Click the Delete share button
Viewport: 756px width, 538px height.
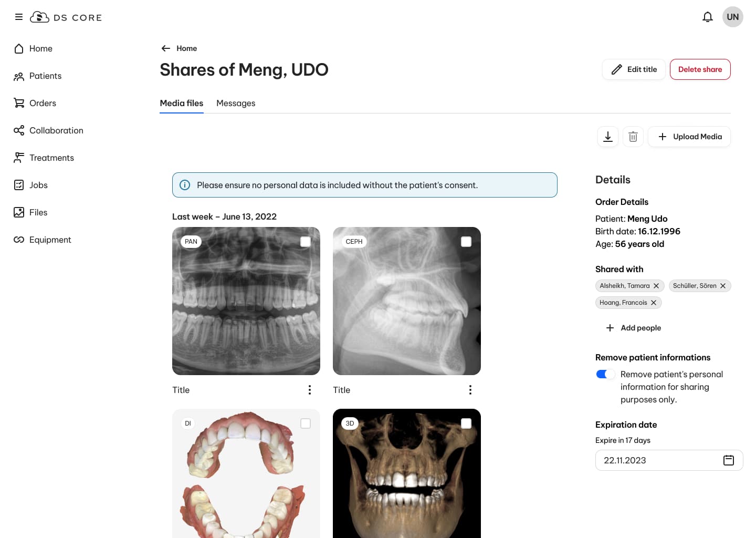click(700, 69)
